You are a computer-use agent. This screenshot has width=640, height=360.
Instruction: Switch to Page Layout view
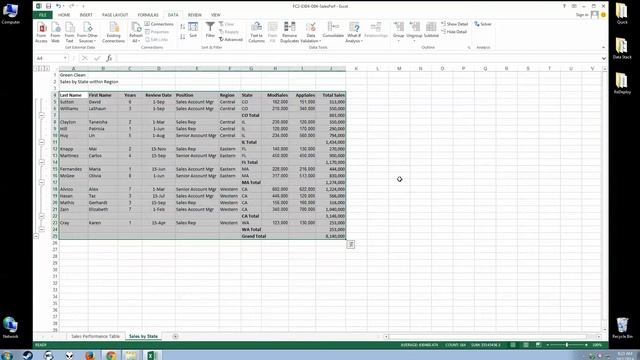[x=526, y=345]
